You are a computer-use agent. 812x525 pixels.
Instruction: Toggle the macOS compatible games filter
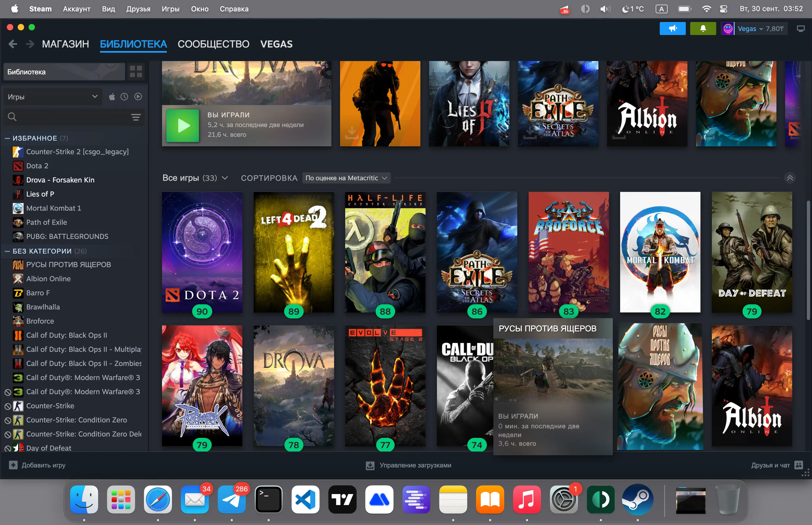coord(112,97)
